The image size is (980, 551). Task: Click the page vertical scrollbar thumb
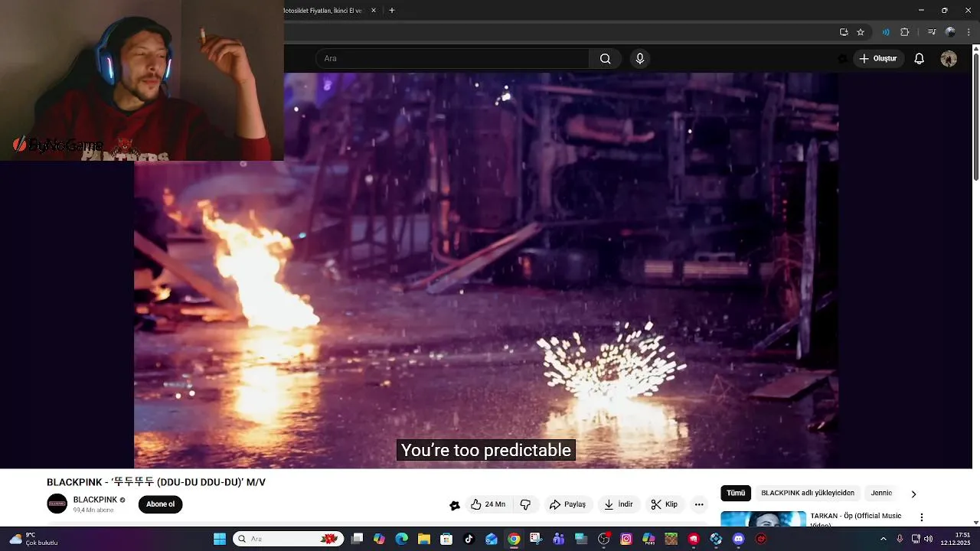click(975, 117)
